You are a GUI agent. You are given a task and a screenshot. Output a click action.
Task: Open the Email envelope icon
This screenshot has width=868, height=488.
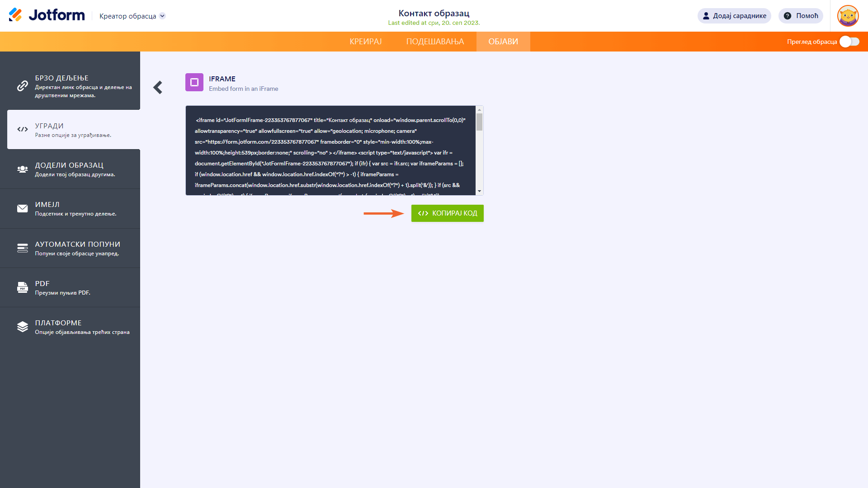tap(22, 208)
